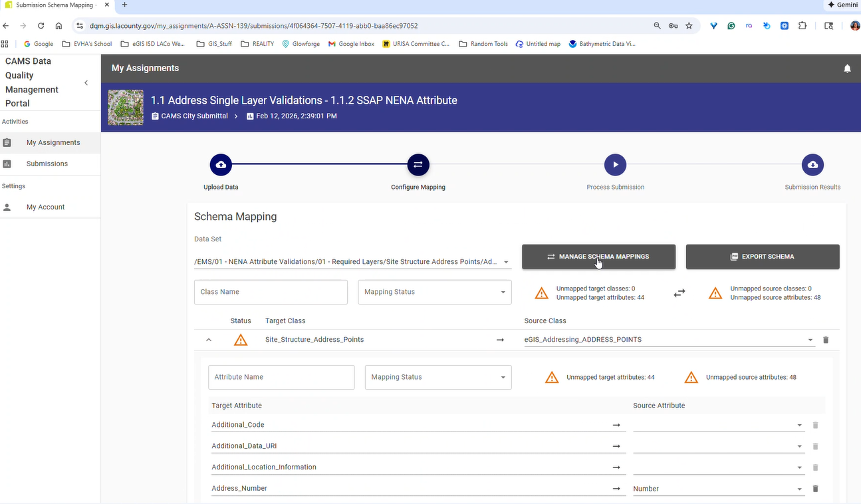The width and height of the screenshot is (861, 504).
Task: Click the Class Name filter field
Action: coord(271,292)
